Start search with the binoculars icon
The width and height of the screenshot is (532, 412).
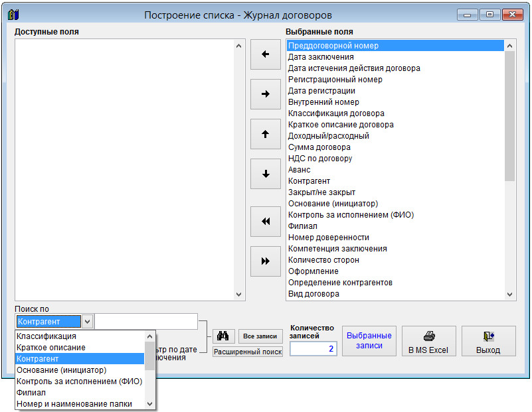(223, 336)
